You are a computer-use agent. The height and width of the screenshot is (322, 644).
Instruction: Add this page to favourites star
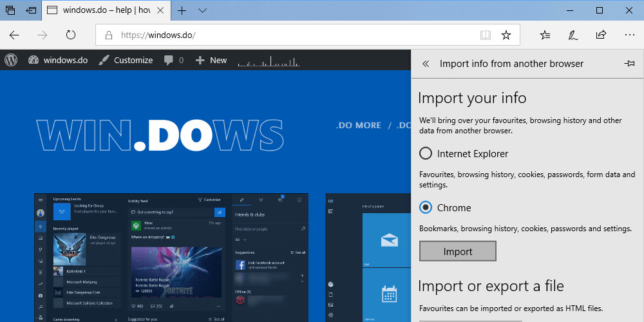[506, 35]
